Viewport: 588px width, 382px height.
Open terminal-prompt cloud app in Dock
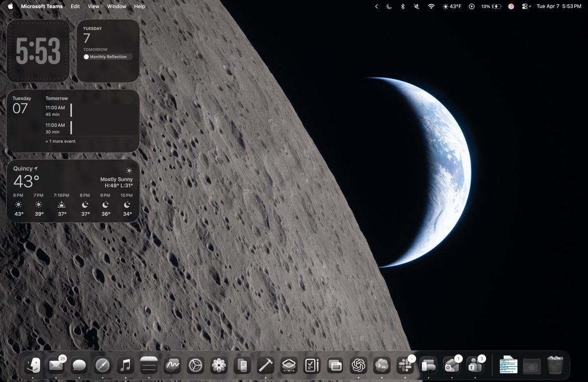(382, 365)
